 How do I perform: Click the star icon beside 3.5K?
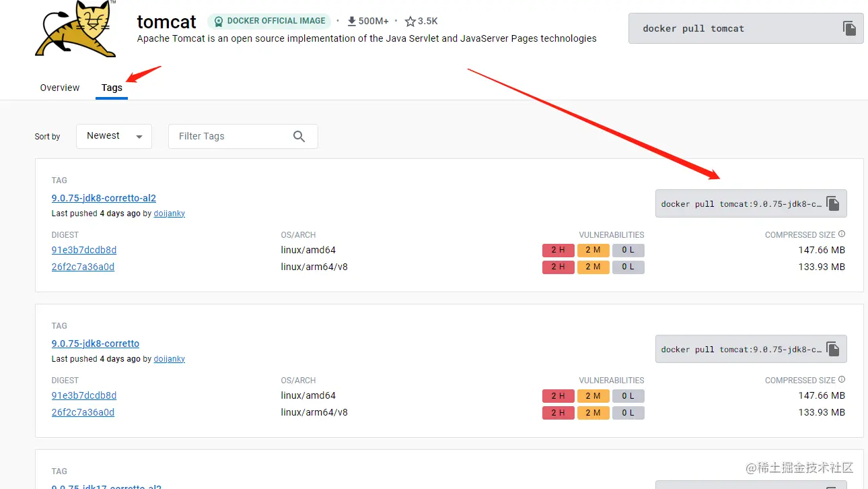pyautogui.click(x=410, y=22)
